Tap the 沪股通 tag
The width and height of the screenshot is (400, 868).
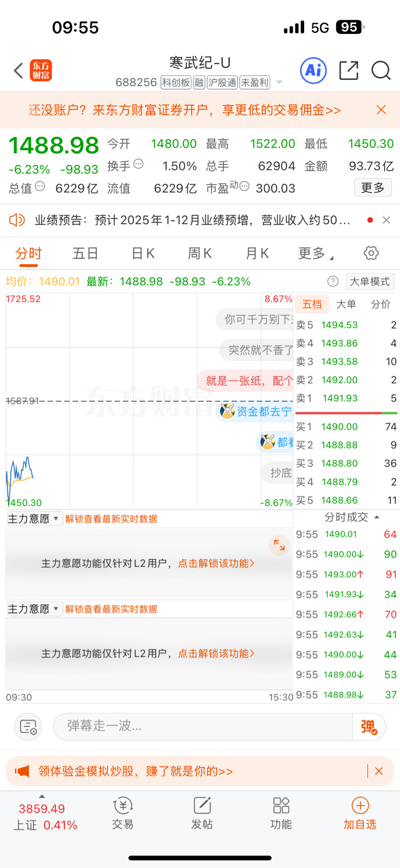pyautogui.click(x=222, y=82)
